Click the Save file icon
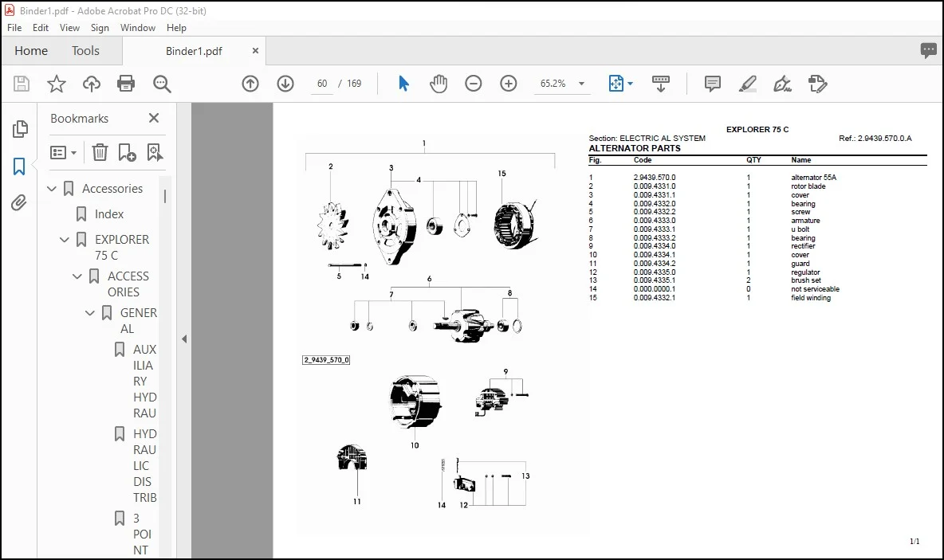The height and width of the screenshot is (560, 944). (22, 84)
